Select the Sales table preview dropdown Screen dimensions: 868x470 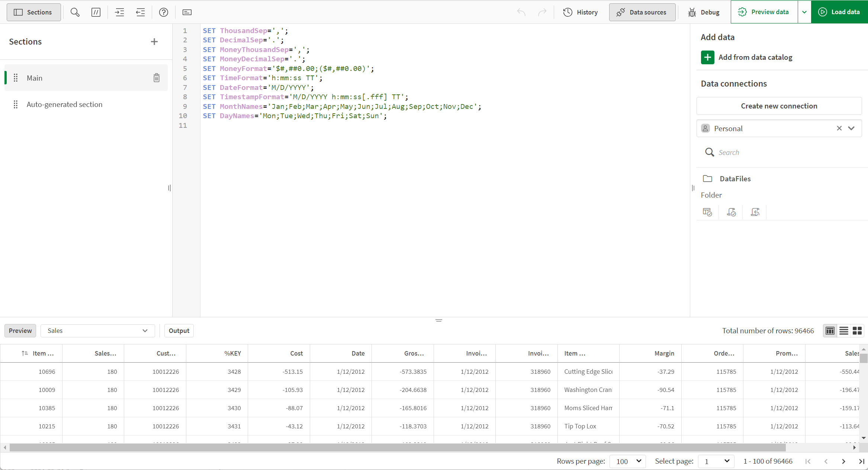pos(97,331)
